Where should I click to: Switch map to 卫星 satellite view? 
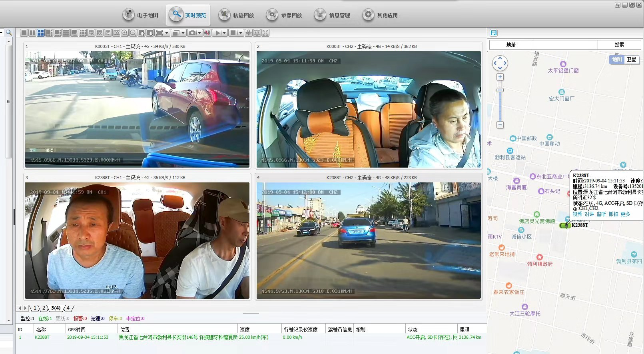coord(631,60)
